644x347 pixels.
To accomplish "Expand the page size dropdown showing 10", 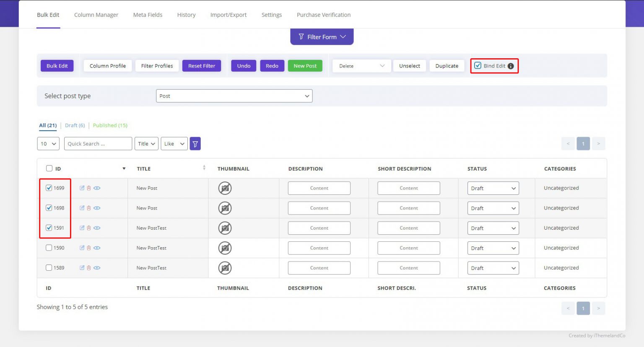I will 48,143.
